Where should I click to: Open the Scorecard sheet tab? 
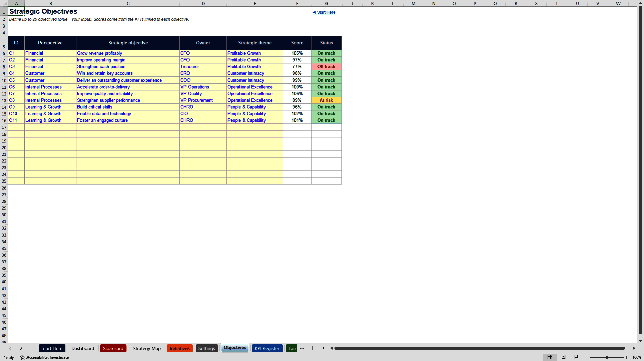tap(113, 348)
